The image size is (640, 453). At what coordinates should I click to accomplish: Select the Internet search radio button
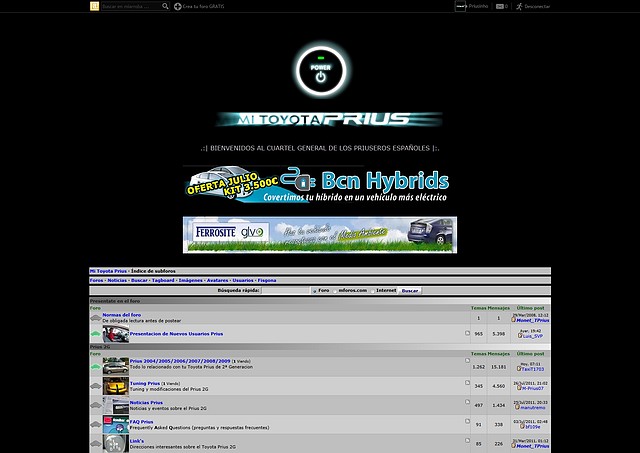[372, 291]
